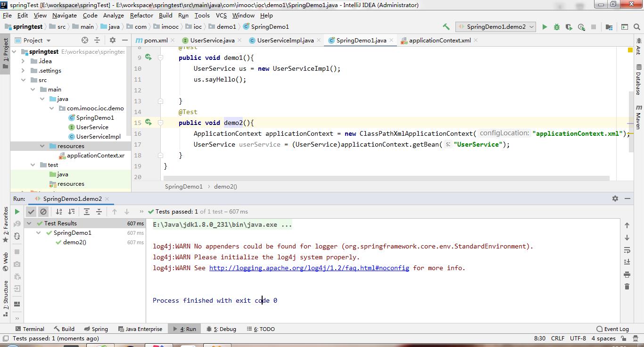The height and width of the screenshot is (347, 644).
Task: Click the green hammer Build Project icon
Action: click(x=446, y=27)
